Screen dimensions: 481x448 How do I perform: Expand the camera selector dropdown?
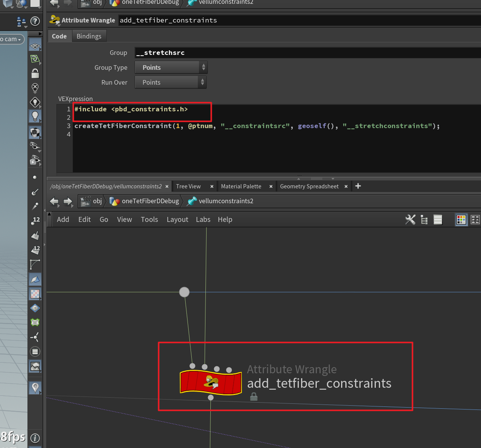11,39
